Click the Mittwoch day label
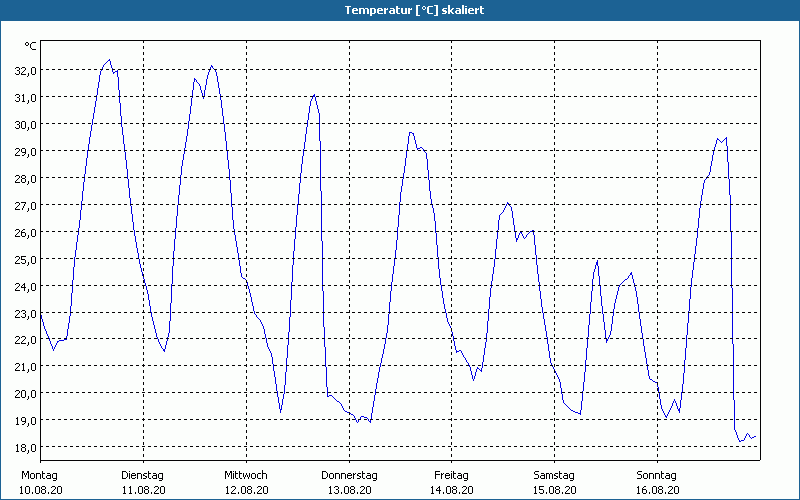The width and height of the screenshot is (800, 500). click(246, 476)
